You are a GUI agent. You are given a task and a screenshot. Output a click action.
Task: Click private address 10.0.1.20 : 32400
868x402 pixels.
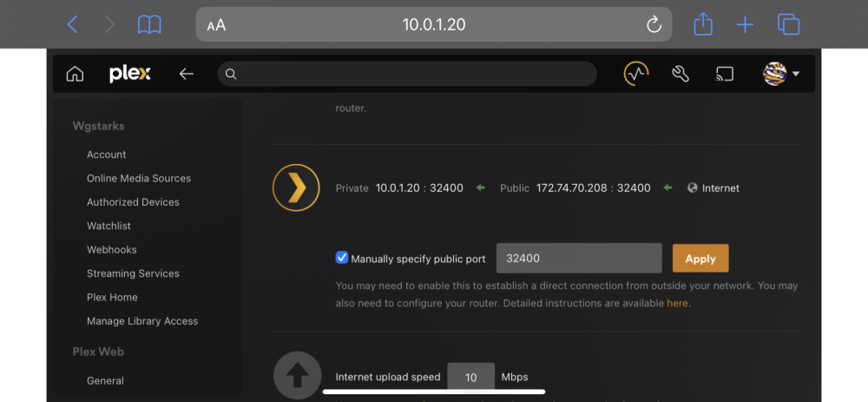pos(419,188)
